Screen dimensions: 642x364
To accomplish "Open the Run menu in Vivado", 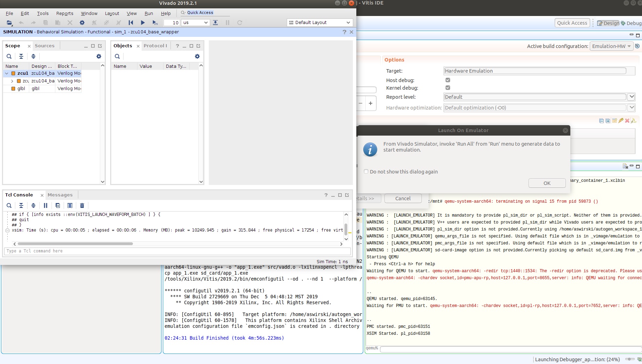I will (x=149, y=14).
